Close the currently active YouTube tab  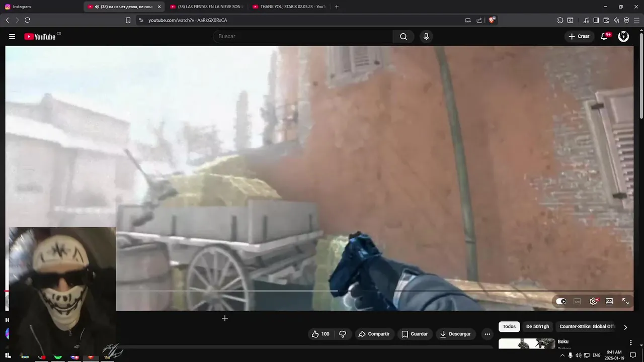coord(159,7)
